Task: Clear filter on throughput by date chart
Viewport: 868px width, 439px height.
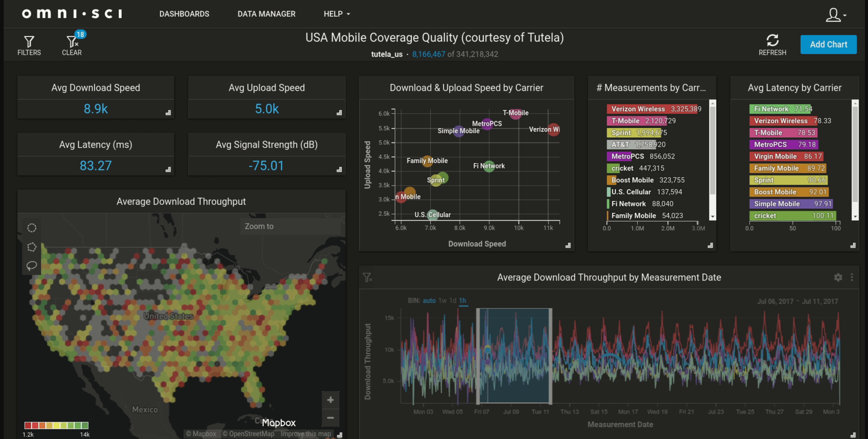Action: [367, 278]
